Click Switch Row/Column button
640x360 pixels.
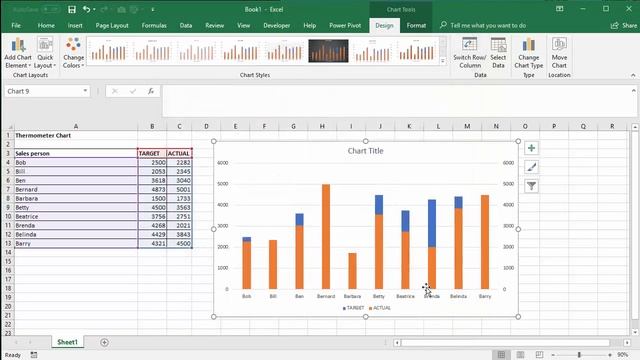[469, 53]
